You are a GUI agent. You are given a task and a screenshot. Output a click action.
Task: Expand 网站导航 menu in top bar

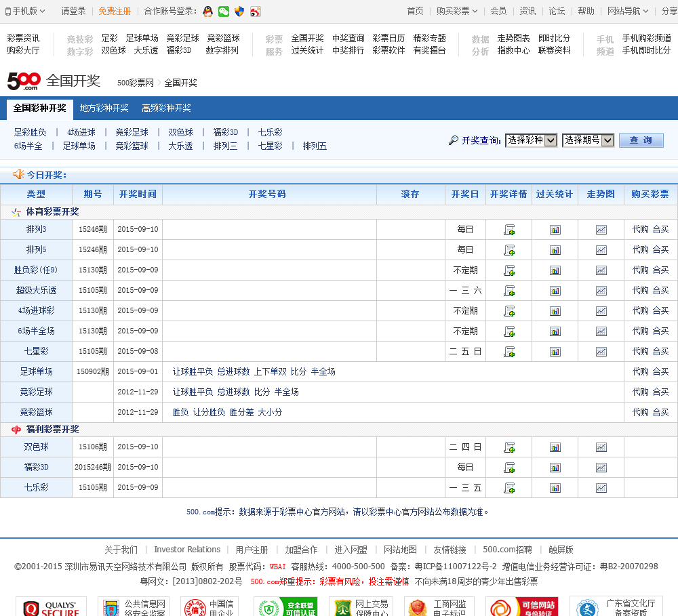click(x=628, y=11)
